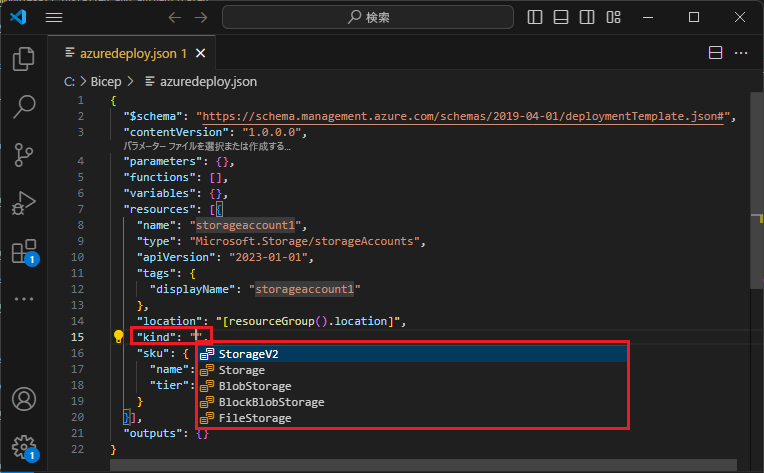The image size is (764, 473).
Task: Minimize the VS Code window
Action: tap(648, 18)
